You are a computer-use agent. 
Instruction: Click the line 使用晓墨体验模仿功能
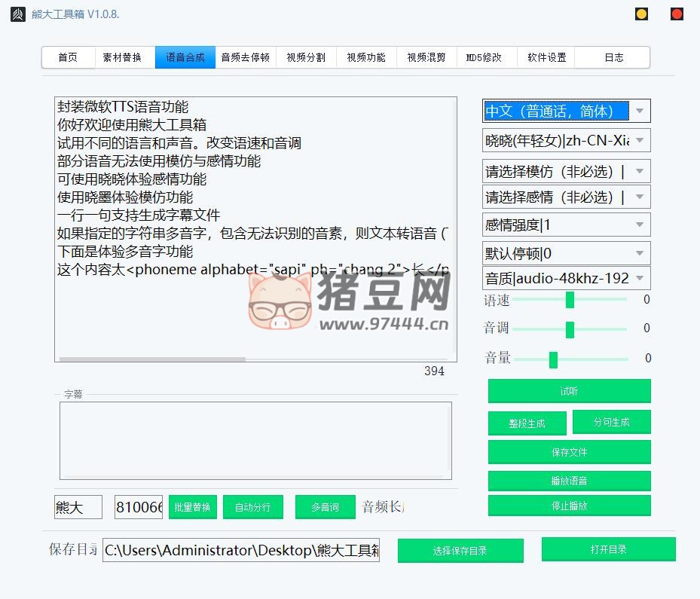point(125,197)
